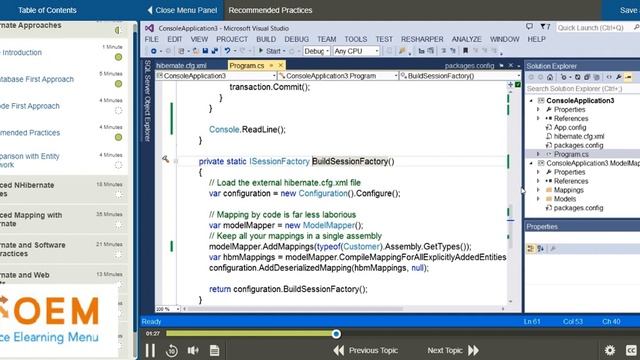640x360 pixels.
Task: Open the Debug configuration dropdown
Action: tap(316, 51)
